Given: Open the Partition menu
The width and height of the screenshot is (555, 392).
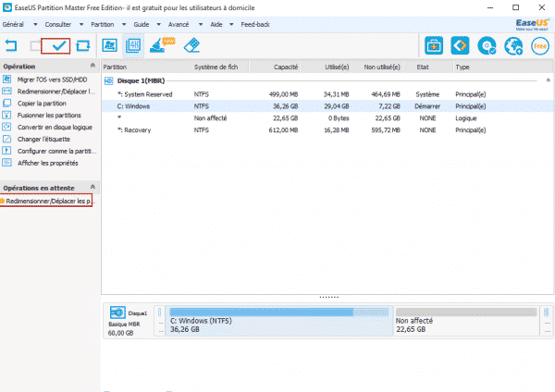Looking at the screenshot, I should pyautogui.click(x=103, y=24).
